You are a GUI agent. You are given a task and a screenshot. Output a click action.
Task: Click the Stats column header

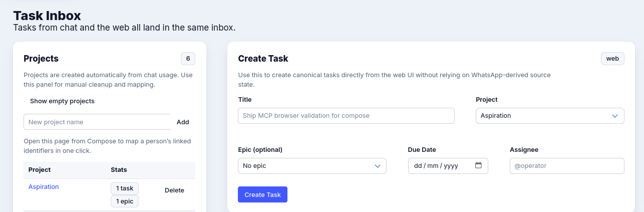(x=119, y=170)
